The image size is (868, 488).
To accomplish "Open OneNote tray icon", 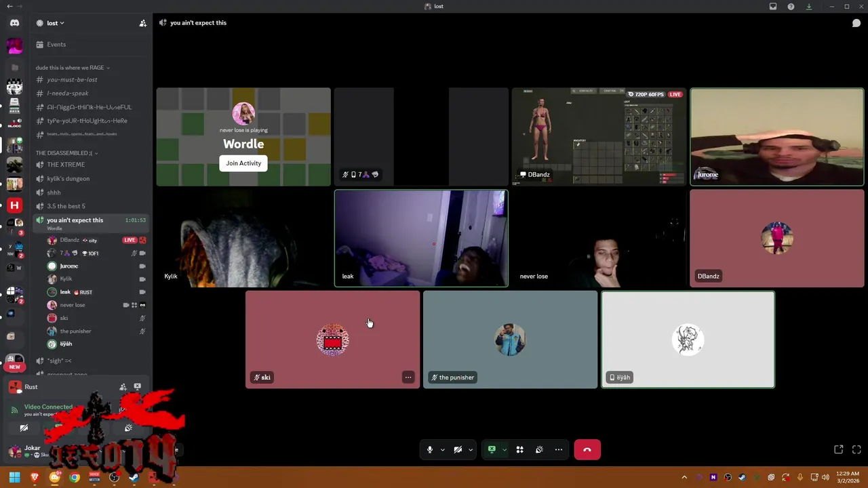I will point(713,477).
